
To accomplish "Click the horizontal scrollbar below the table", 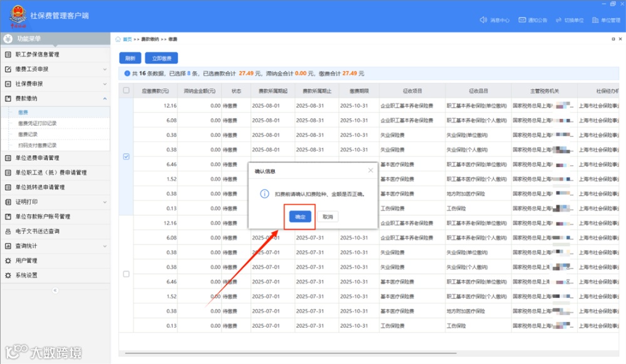I will pyautogui.click(x=290, y=353).
